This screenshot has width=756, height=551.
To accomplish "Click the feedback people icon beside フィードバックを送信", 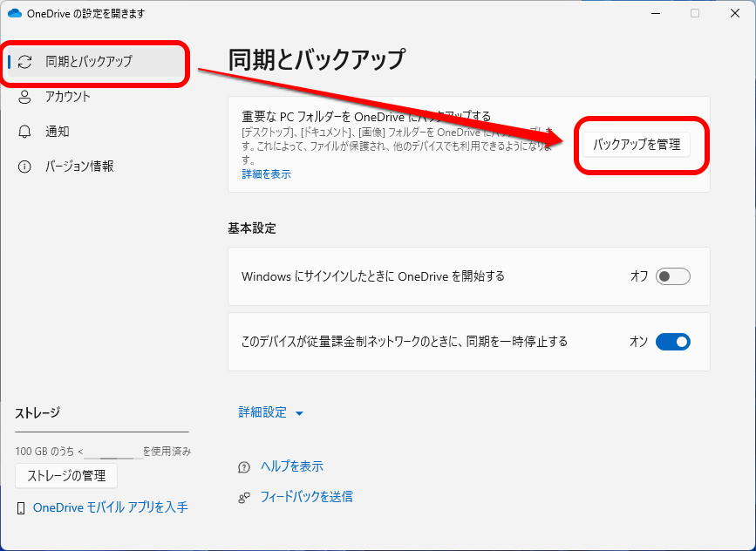I will point(244,498).
